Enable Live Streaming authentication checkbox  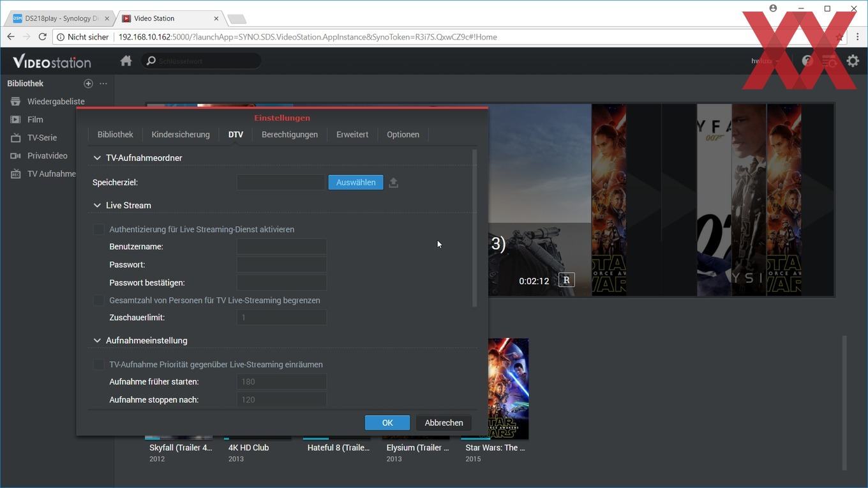click(98, 229)
